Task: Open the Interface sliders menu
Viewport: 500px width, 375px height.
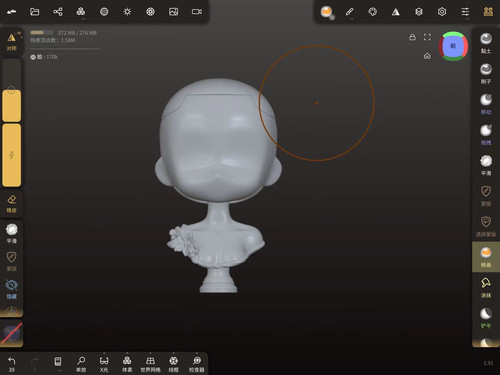Action: pos(465,12)
